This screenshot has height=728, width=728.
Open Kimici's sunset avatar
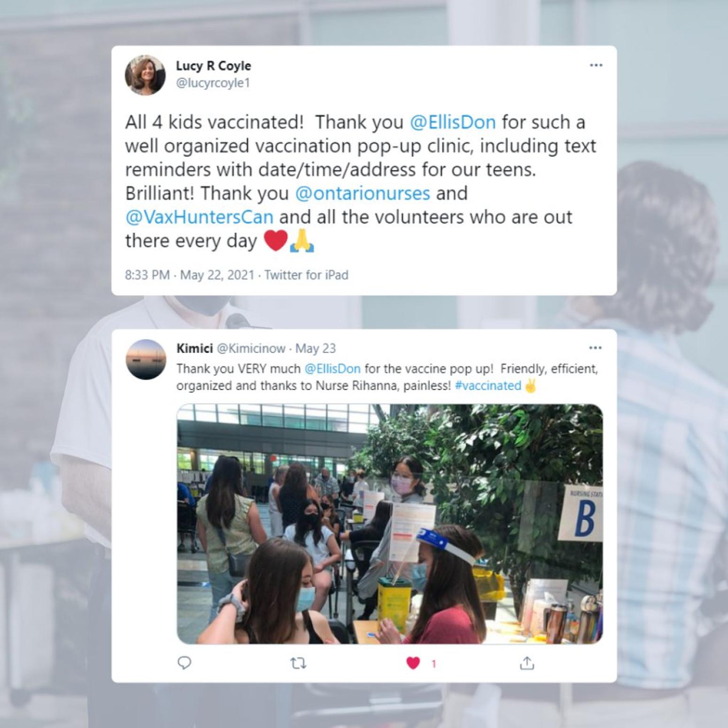click(x=146, y=359)
